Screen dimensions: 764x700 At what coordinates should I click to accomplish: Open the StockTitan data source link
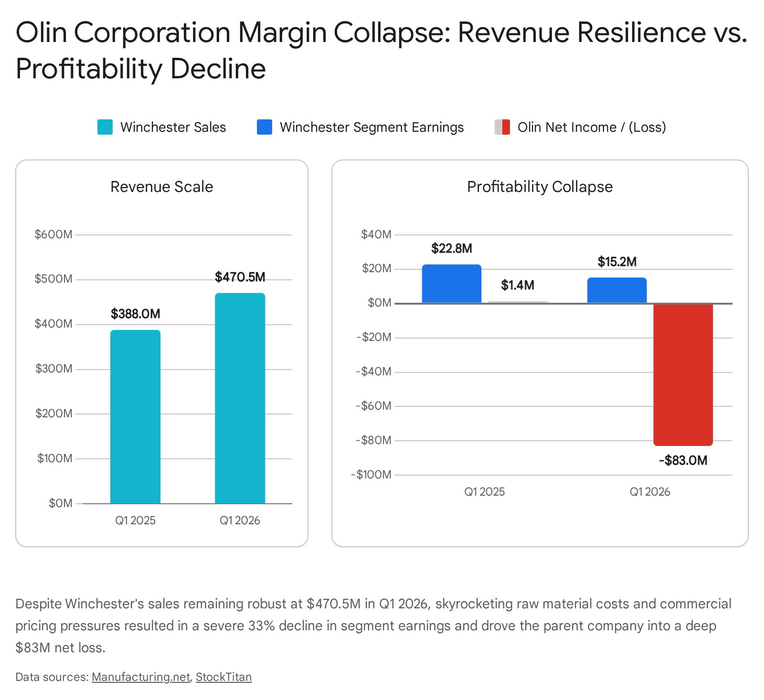223,677
